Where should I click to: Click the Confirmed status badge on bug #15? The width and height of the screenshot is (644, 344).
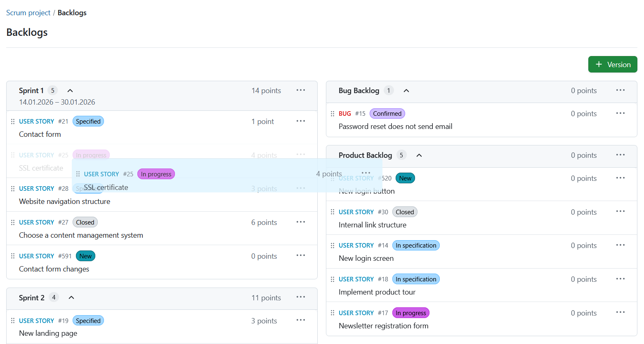point(387,113)
